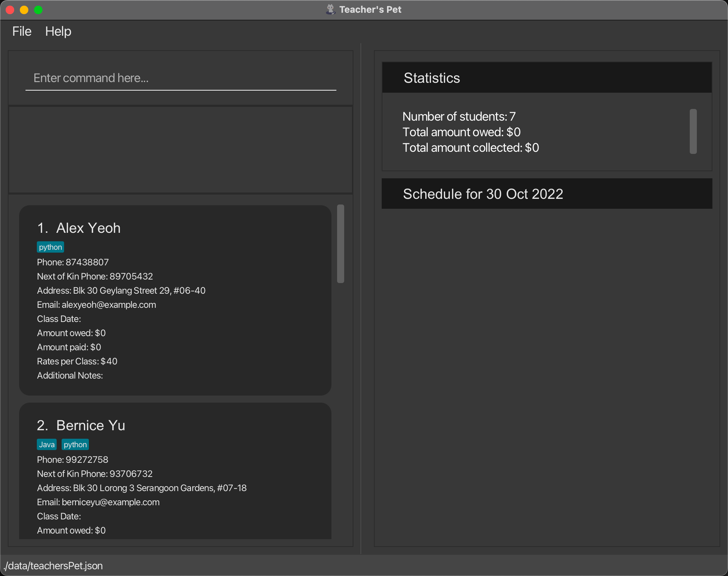Click Alex Yeoh's python tag
The image size is (728, 576).
tap(50, 247)
